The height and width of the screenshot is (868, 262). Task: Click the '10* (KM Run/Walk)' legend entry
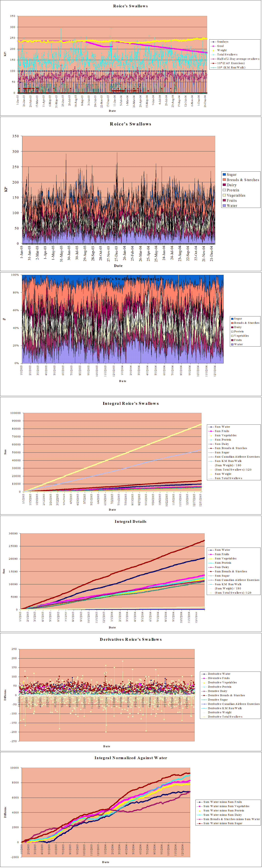pos(231,67)
